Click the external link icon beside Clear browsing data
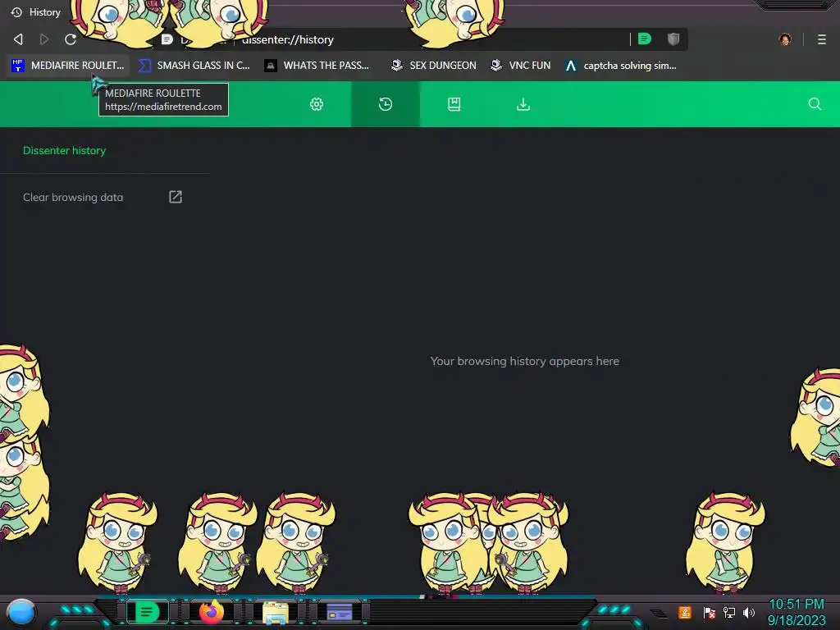The width and height of the screenshot is (840, 630). tap(176, 197)
